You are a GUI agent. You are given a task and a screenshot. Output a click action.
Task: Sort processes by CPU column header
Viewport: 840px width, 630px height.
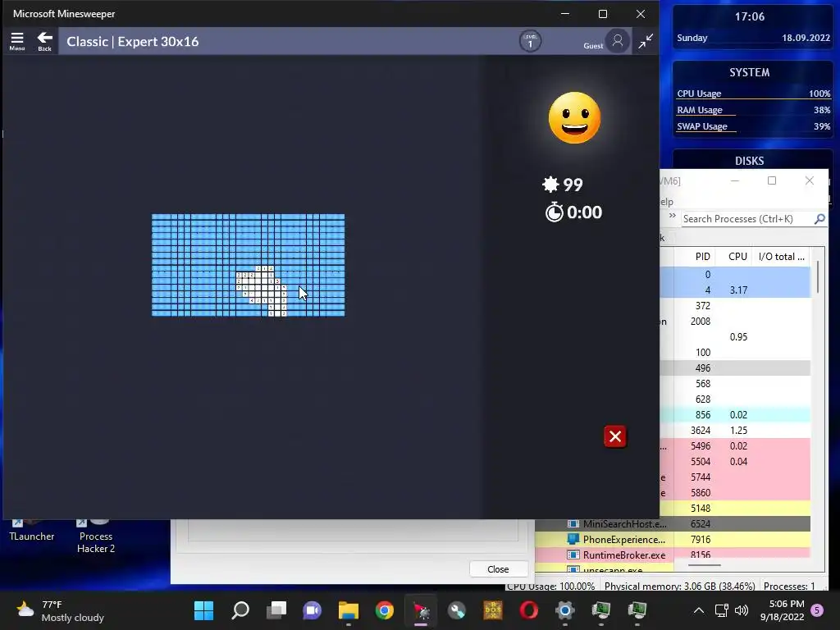tap(737, 257)
